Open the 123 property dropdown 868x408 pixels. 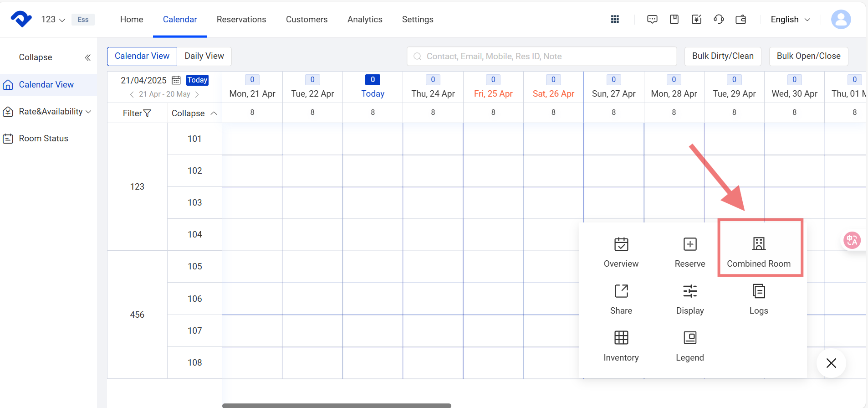(x=53, y=20)
